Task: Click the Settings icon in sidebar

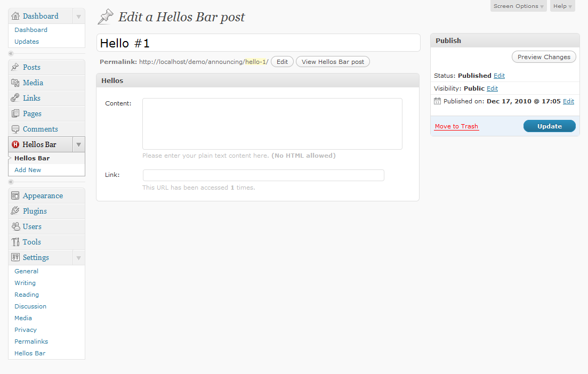Action: pyautogui.click(x=15, y=257)
